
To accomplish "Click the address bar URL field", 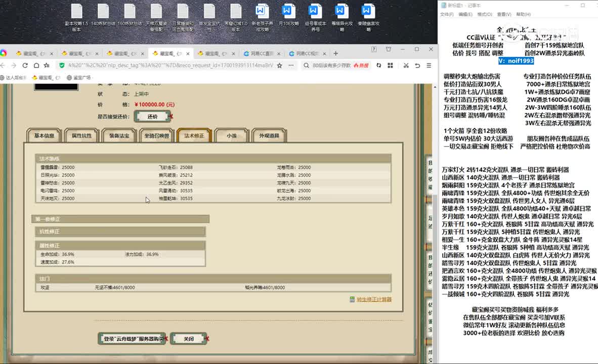I will (170, 66).
